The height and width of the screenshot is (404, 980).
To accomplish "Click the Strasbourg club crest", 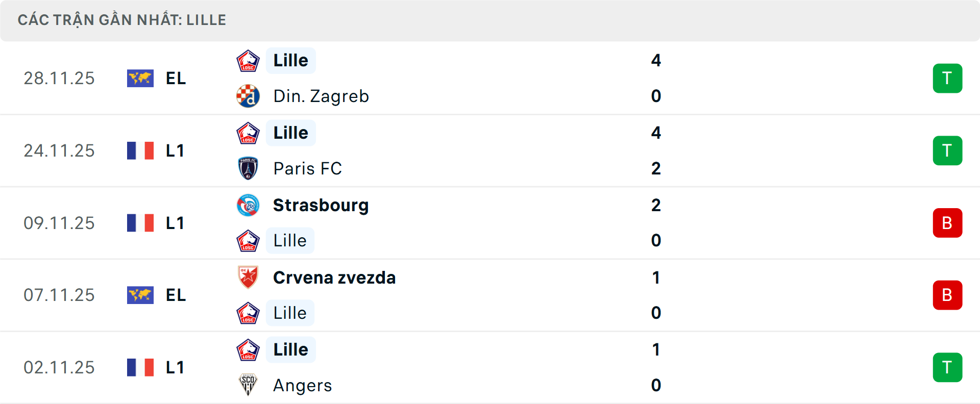I will pyautogui.click(x=248, y=206).
